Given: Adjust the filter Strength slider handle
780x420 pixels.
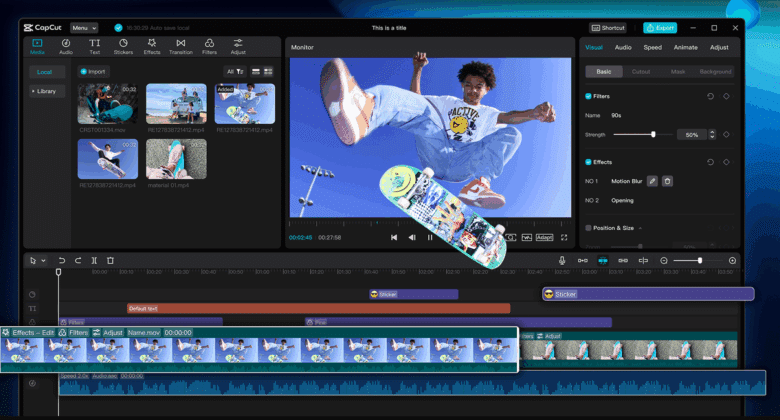Looking at the screenshot, I should click(x=653, y=134).
